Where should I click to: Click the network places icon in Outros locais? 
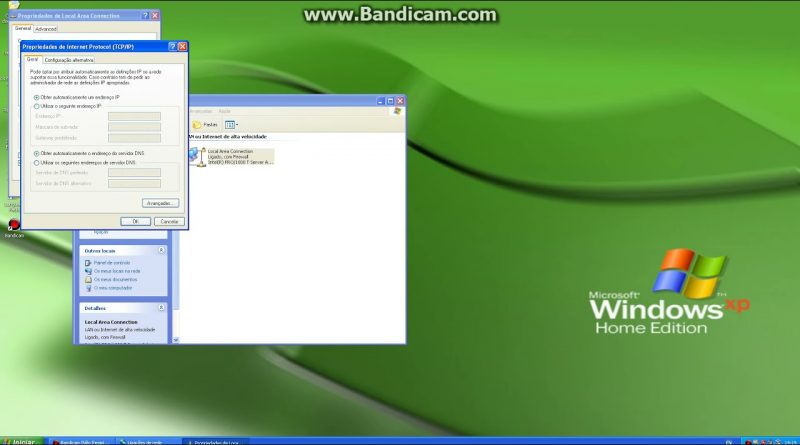point(88,271)
